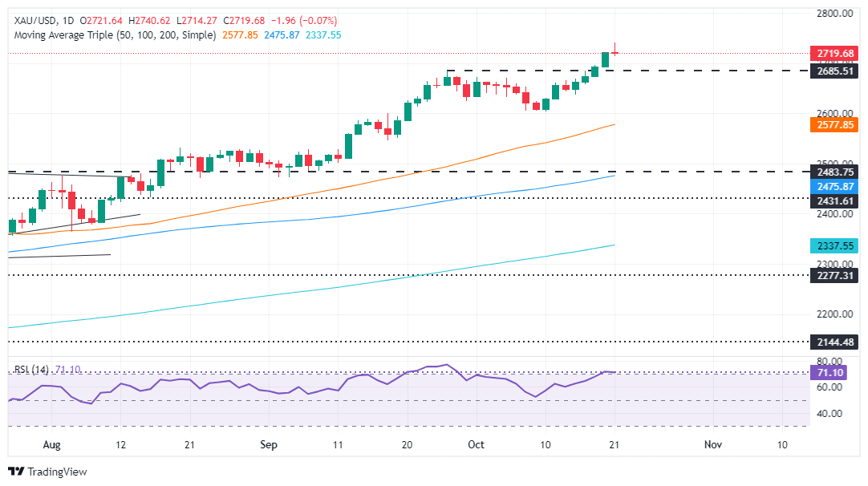Image resolution: width=868 pixels, height=486 pixels.
Task: Select the 1D interval label
Action: [68, 21]
